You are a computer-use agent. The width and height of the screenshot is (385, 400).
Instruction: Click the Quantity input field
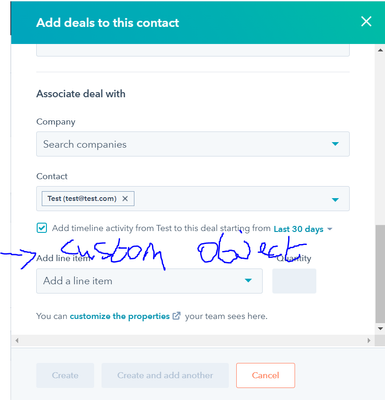[x=294, y=281]
